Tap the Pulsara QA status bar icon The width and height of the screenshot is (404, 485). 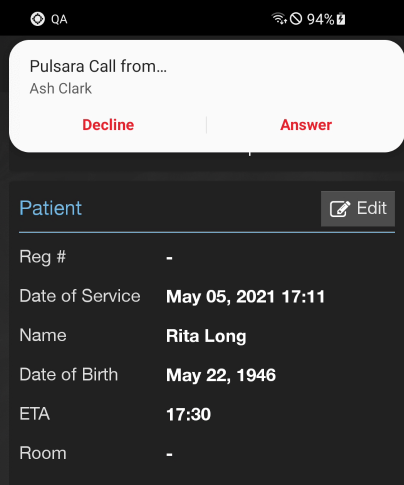[x=38, y=19]
